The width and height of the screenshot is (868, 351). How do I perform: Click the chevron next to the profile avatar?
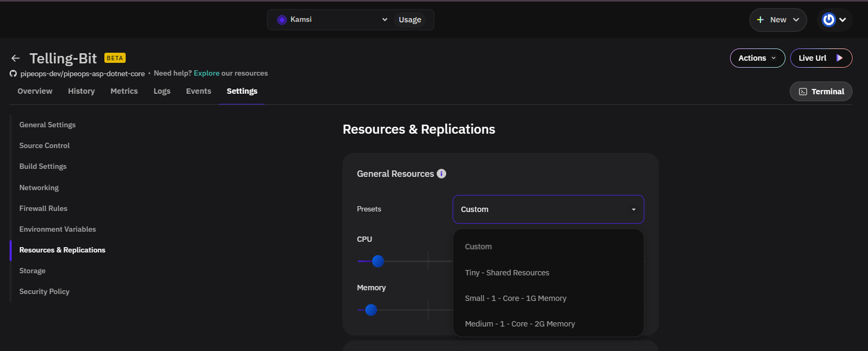pyautogui.click(x=842, y=20)
